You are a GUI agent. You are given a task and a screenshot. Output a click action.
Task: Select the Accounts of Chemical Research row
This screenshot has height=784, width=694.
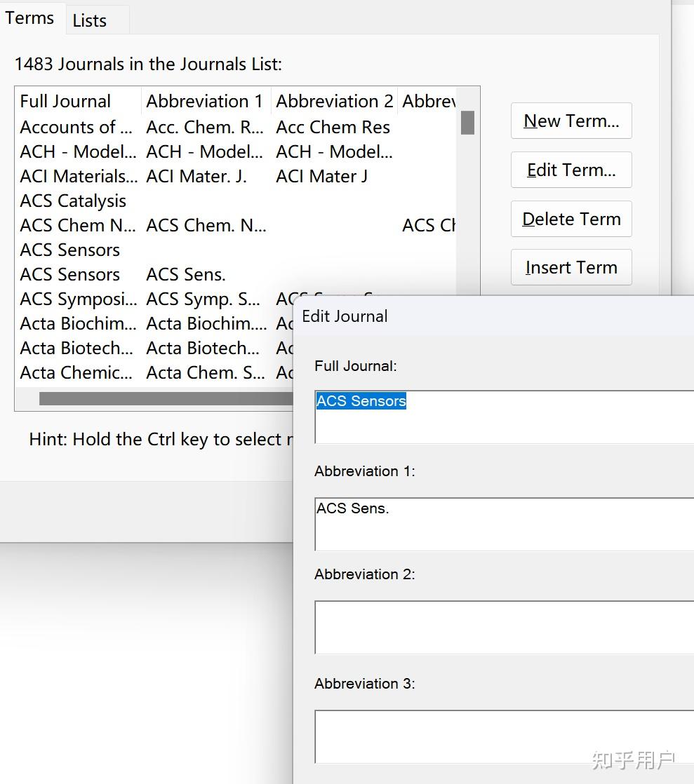[76, 128]
